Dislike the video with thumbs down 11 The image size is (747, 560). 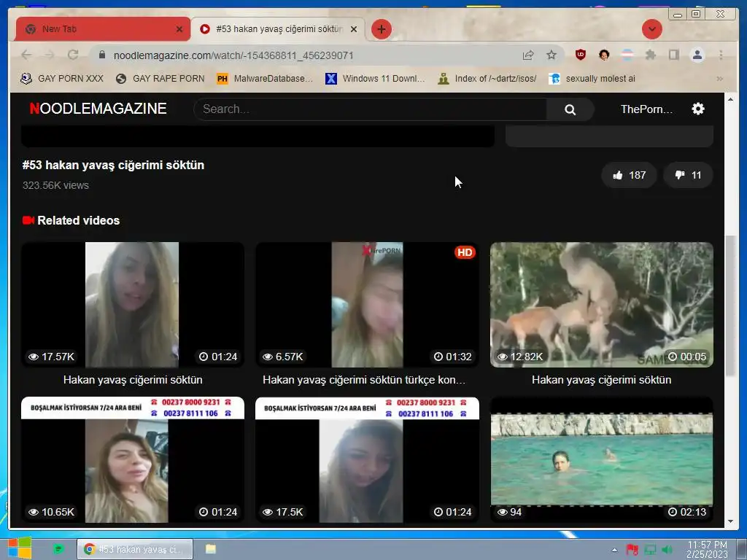[x=688, y=175]
